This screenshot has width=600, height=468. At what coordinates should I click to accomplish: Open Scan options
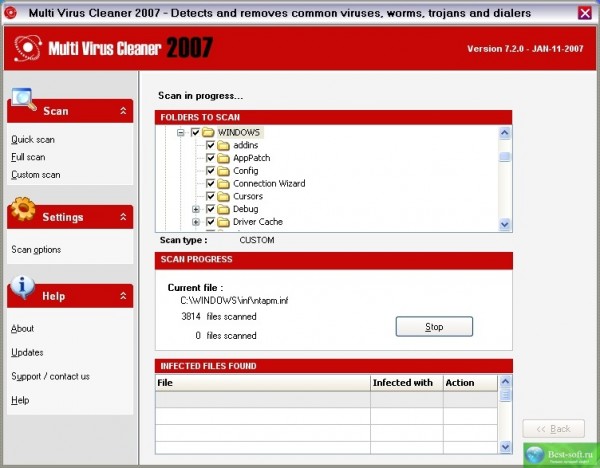click(x=36, y=249)
